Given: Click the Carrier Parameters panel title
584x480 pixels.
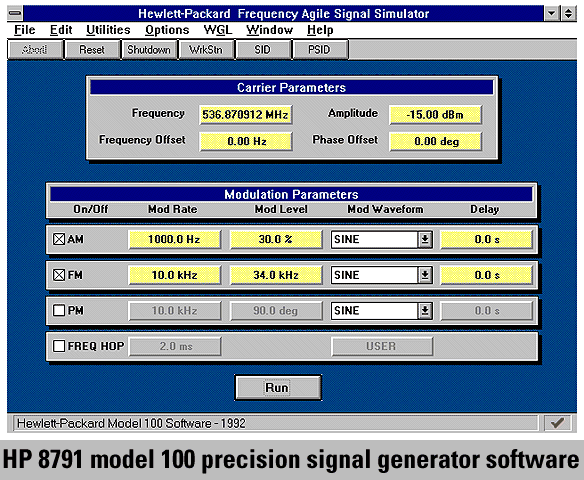Looking at the screenshot, I should [291, 88].
